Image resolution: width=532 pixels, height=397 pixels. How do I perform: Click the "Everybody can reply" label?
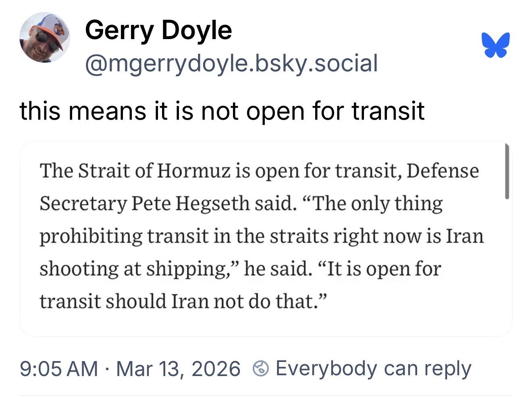click(373, 368)
